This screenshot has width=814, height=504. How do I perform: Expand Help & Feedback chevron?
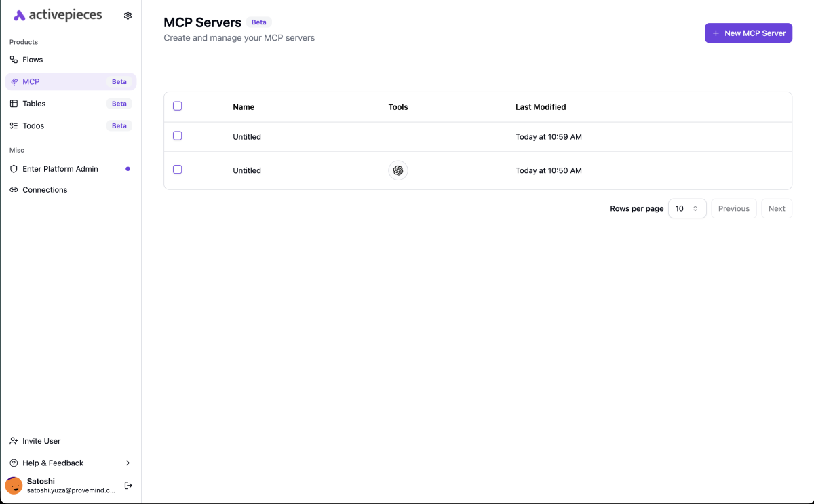(x=128, y=463)
